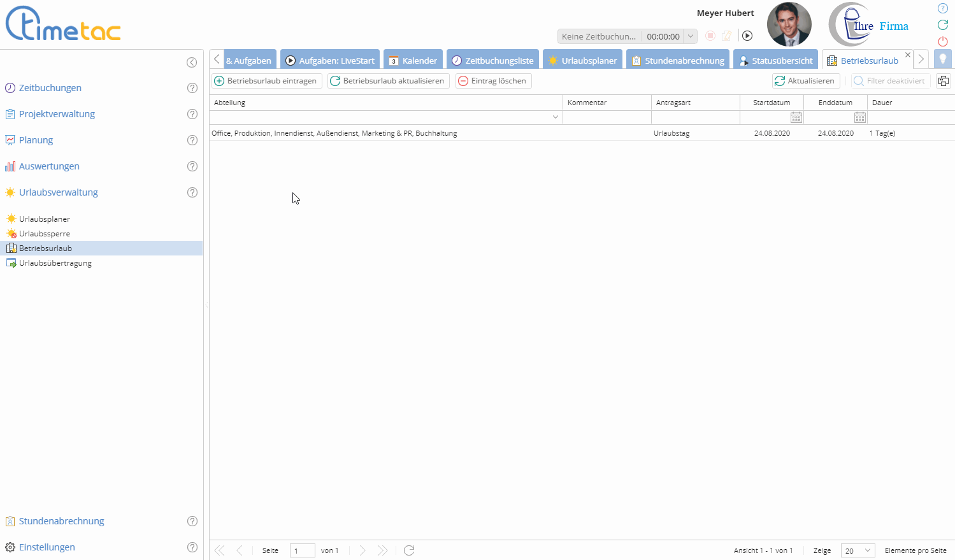955x560 pixels.
Task: Open Startdatum filter calendar picker
Action: click(x=796, y=117)
